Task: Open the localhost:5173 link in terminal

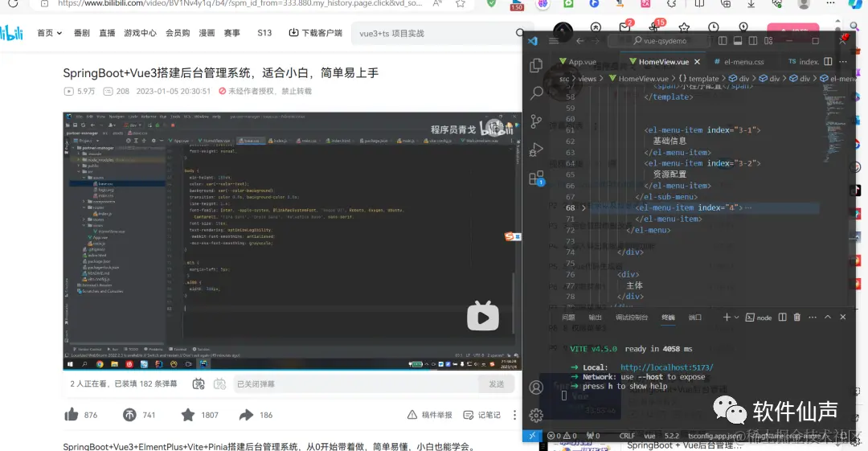Action: point(666,367)
